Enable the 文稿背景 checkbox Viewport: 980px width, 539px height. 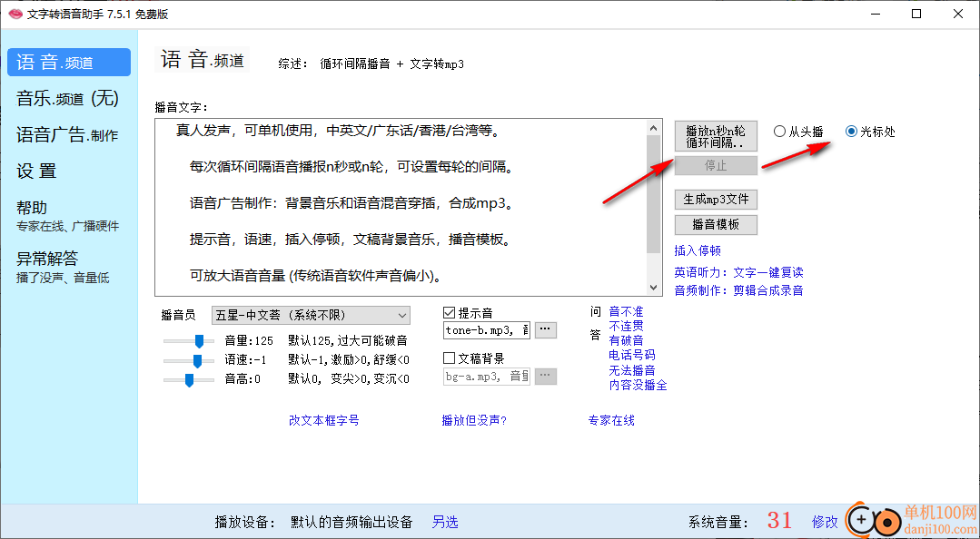coord(449,358)
